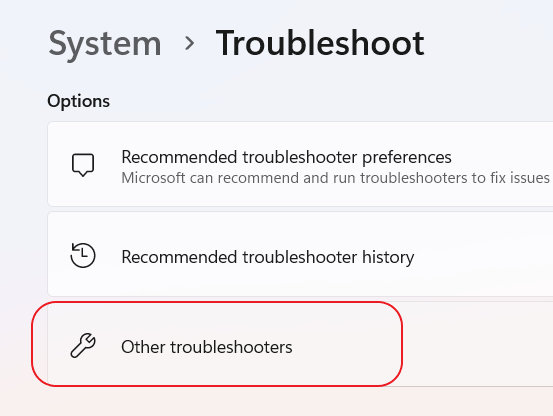
Task: Click the Microsoft can recommend description text
Action: pos(335,178)
